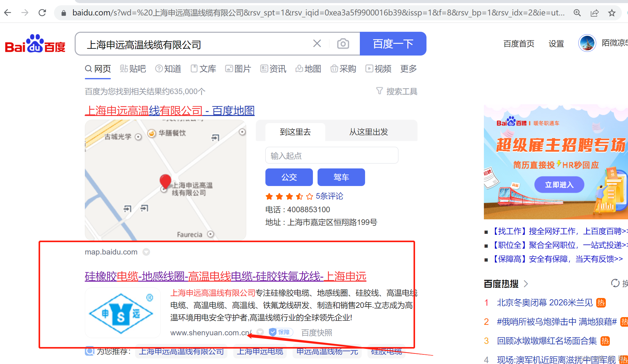This screenshot has height=364, width=628.
Task: Share this page via the share icon
Action: point(594,13)
